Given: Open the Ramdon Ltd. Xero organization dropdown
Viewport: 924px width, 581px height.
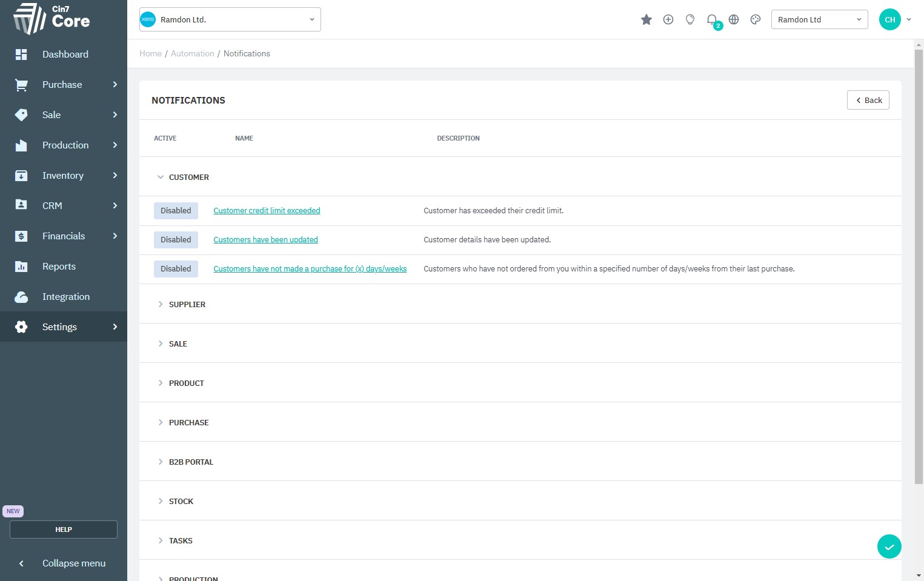Looking at the screenshot, I should [230, 19].
